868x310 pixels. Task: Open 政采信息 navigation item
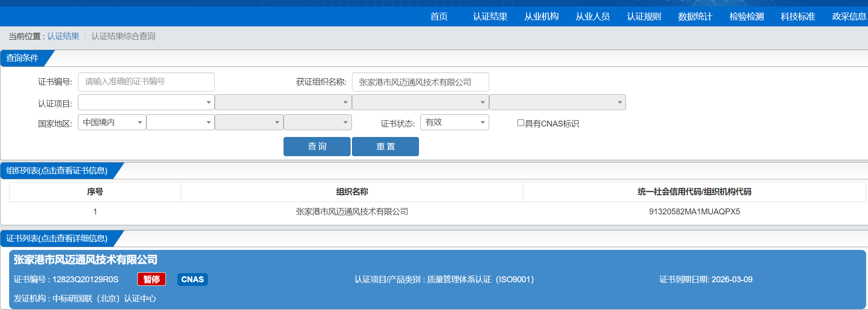(849, 17)
